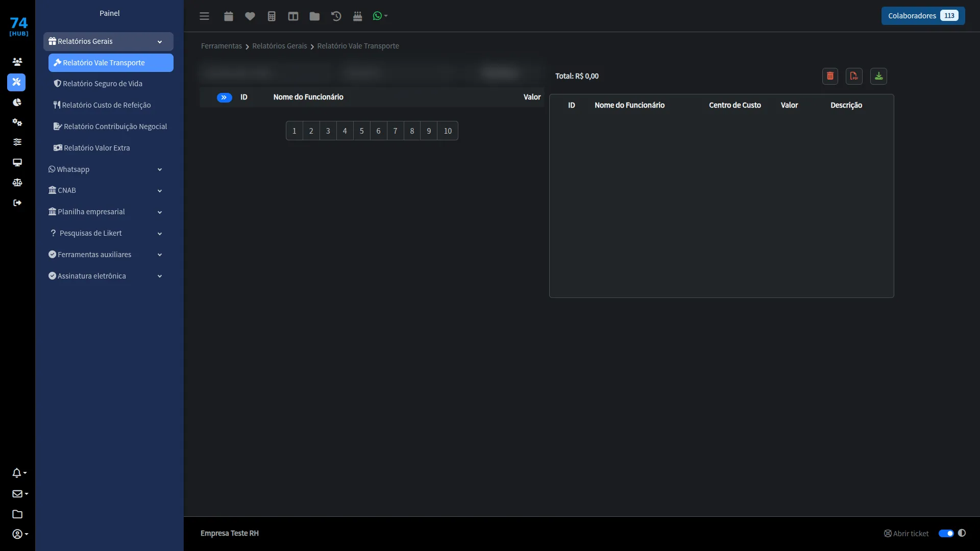Click the Colaboradores 113 button
980x551 pixels.
point(923,16)
